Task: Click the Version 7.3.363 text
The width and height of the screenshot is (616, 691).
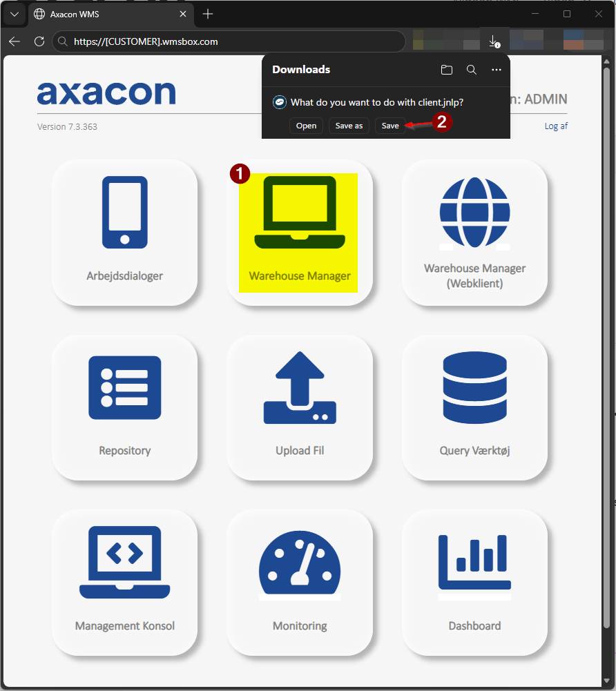Action: pos(67,126)
